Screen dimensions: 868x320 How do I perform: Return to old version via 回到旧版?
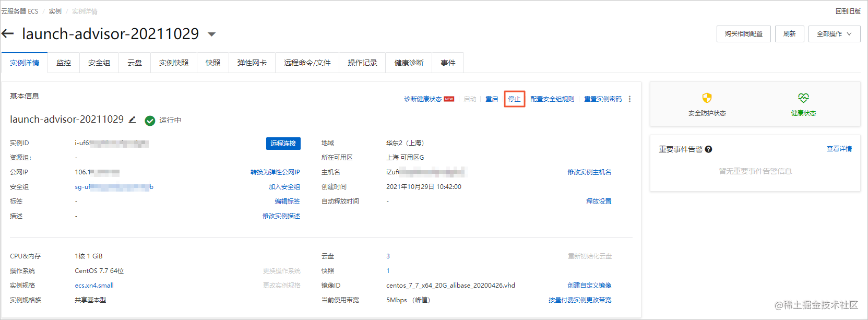848,11
